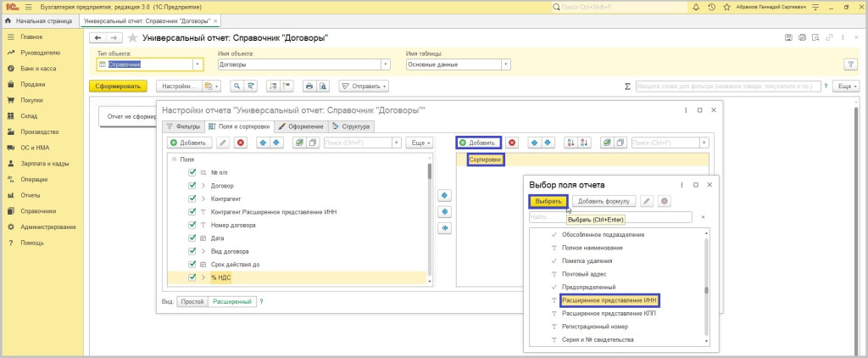
Task: Select "Расширенное представление ИНН" in the field list
Action: pyautogui.click(x=609, y=300)
